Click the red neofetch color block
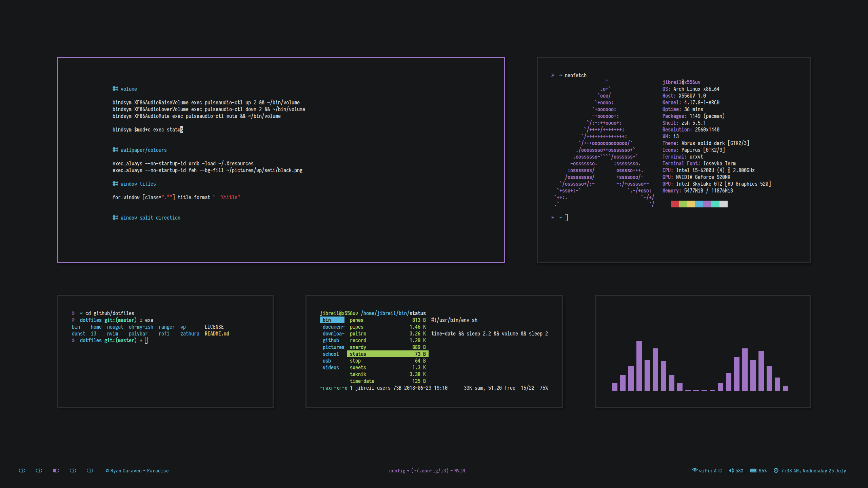Image resolution: width=868 pixels, height=488 pixels. [x=674, y=204]
